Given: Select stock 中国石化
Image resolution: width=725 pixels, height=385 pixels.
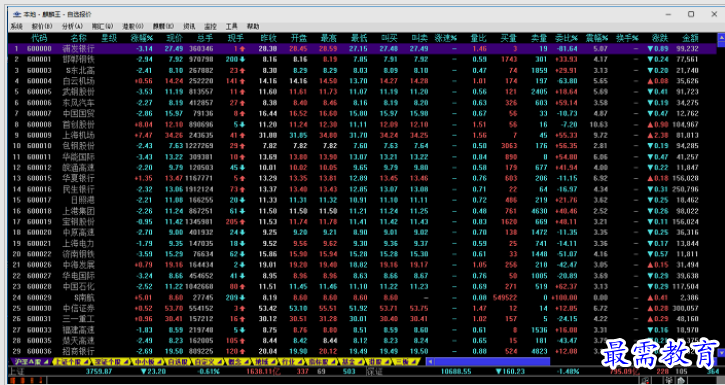Looking at the screenshot, I should [x=78, y=286].
